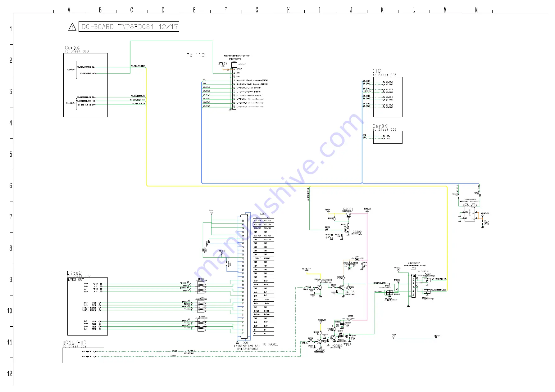Click the column letter G in the top ruler
The width and height of the screenshot is (555, 392).
(257, 10)
